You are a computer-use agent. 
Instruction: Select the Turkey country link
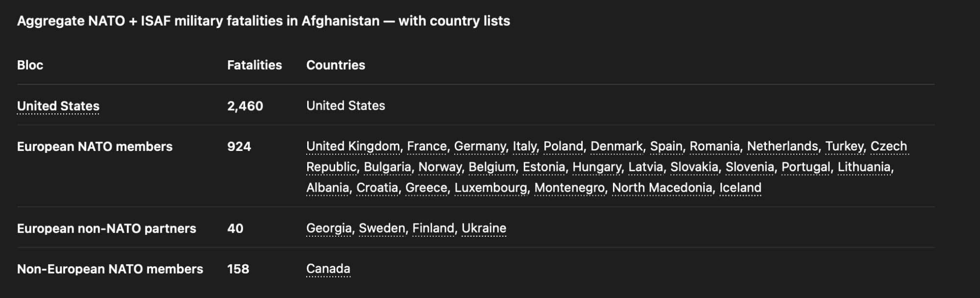844,146
